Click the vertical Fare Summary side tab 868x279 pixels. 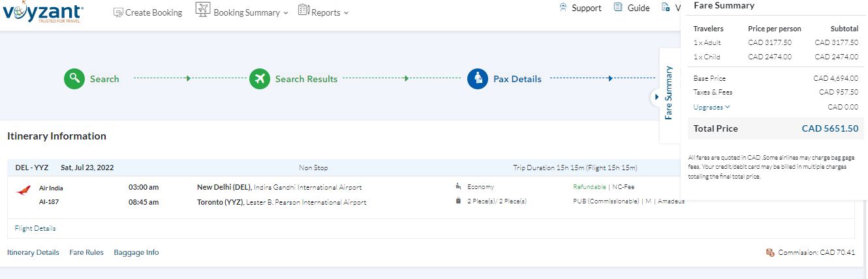click(669, 93)
